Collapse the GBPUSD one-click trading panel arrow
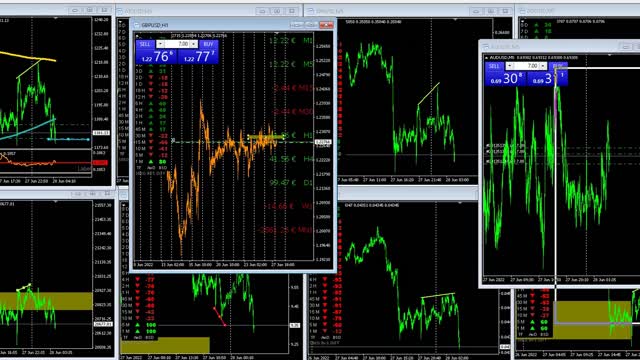This screenshot has height=360, width=640. pyautogui.click(x=138, y=36)
